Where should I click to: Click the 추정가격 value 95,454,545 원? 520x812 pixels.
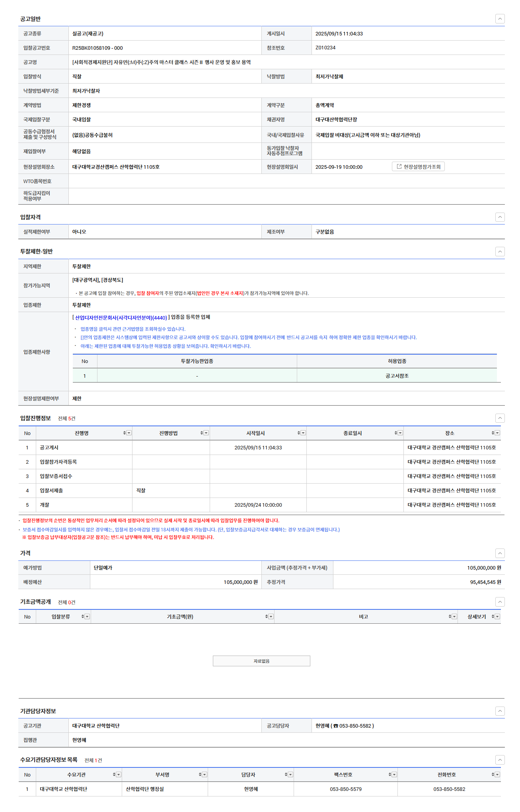tap(485, 582)
